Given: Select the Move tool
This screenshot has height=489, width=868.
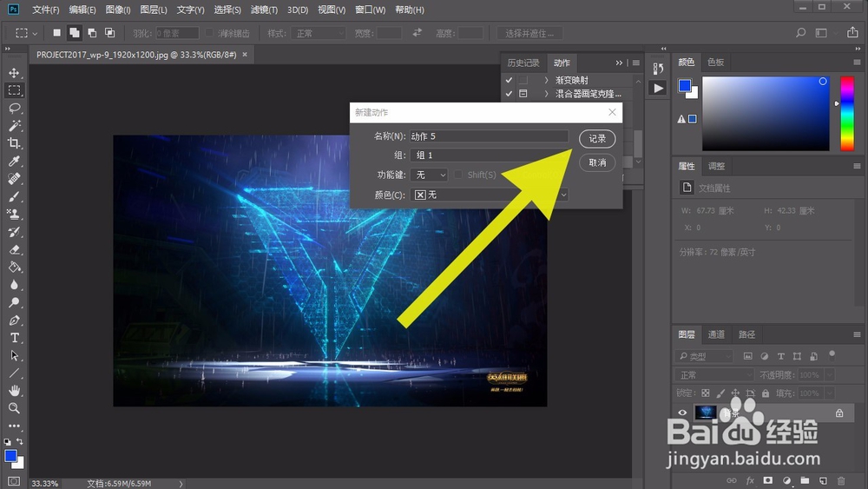Looking at the screenshot, I should coord(15,73).
